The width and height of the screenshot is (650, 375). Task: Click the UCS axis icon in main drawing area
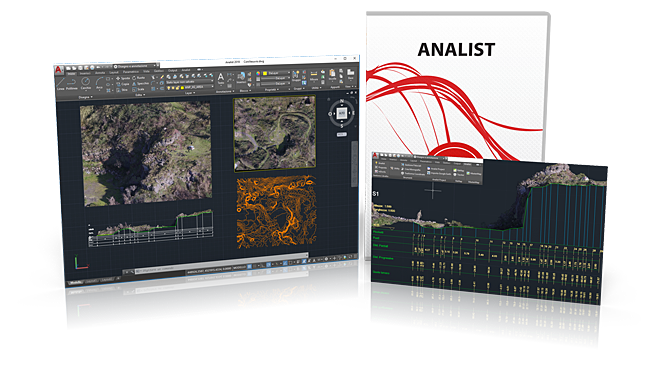click(x=81, y=262)
